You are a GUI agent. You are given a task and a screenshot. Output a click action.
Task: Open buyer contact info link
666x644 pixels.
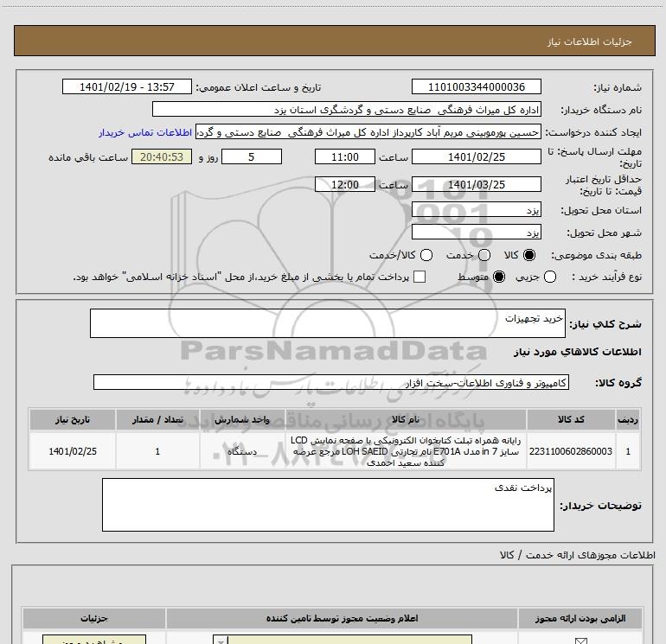(145, 132)
